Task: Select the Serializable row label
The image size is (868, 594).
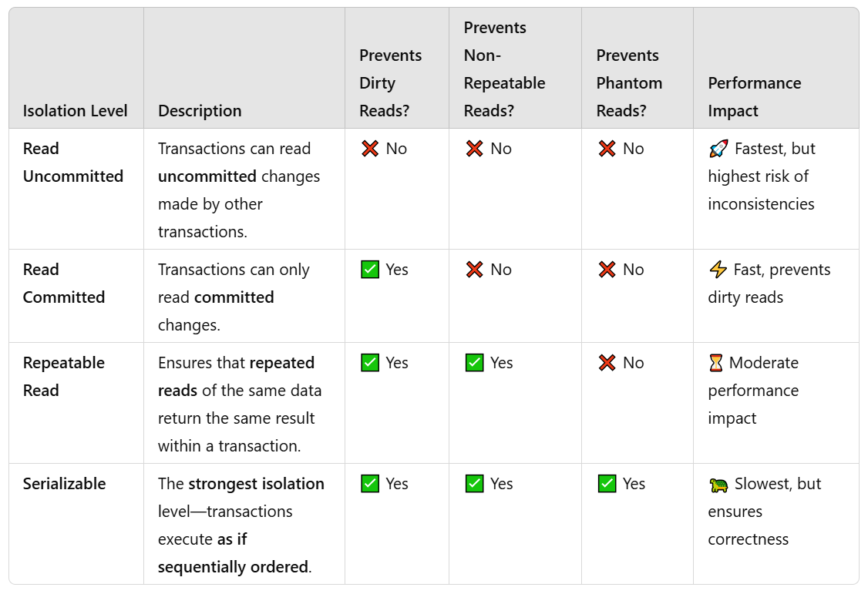Action: (64, 483)
